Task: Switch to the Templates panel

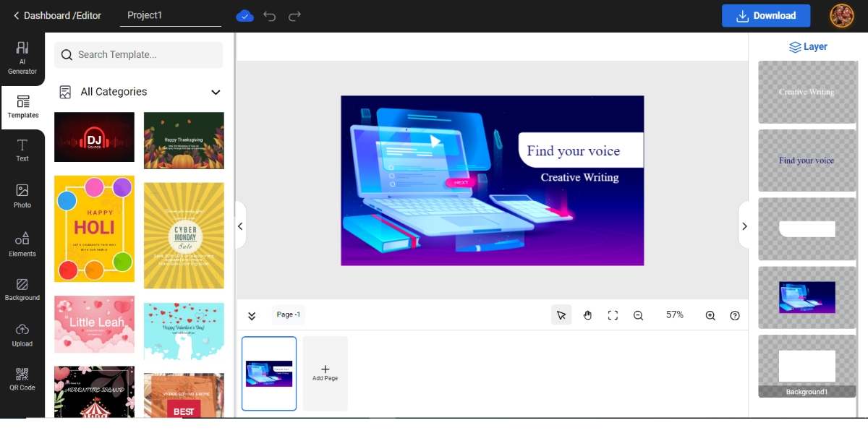Action: coord(22,107)
